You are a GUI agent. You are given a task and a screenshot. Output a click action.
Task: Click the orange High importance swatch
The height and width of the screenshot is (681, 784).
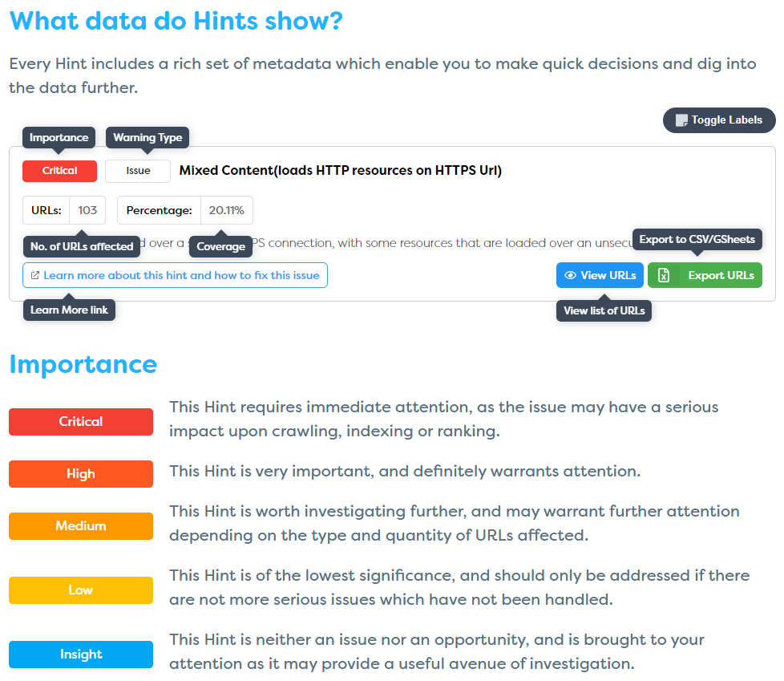(x=81, y=474)
